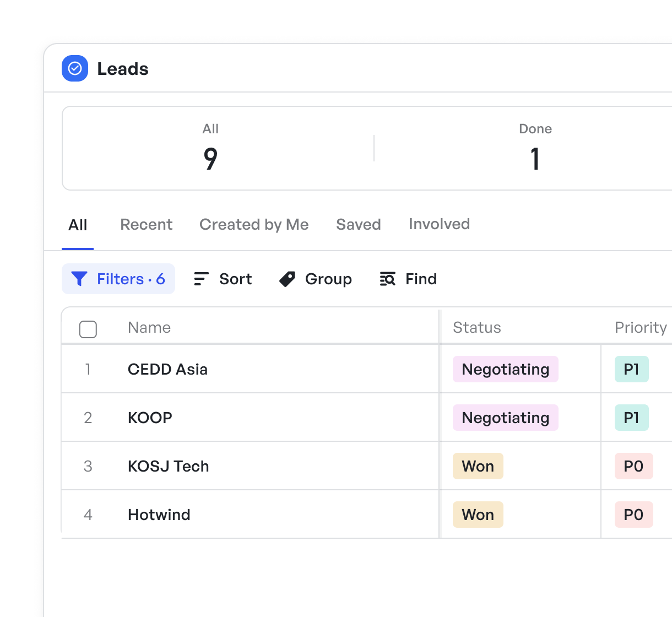Open the Filters funnel icon

coord(79,279)
